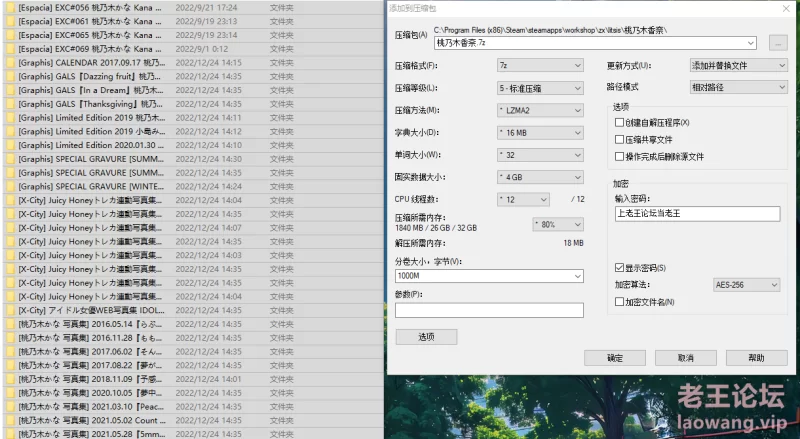Click 帮助 button
Image resolution: width=800 pixels, height=439 pixels.
point(757,358)
